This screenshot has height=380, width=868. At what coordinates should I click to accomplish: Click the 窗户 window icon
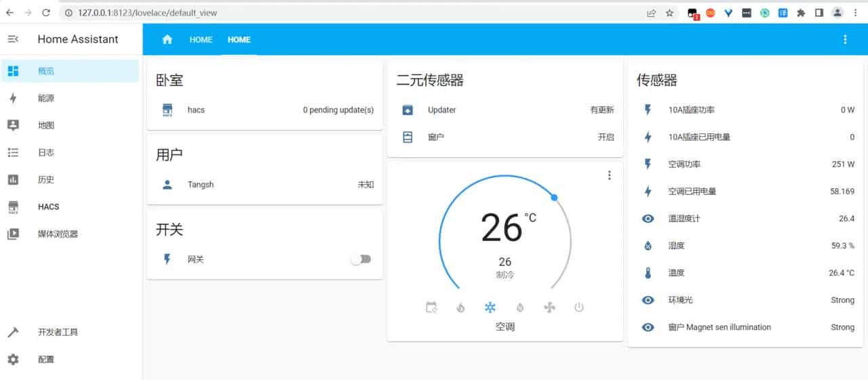pos(408,137)
